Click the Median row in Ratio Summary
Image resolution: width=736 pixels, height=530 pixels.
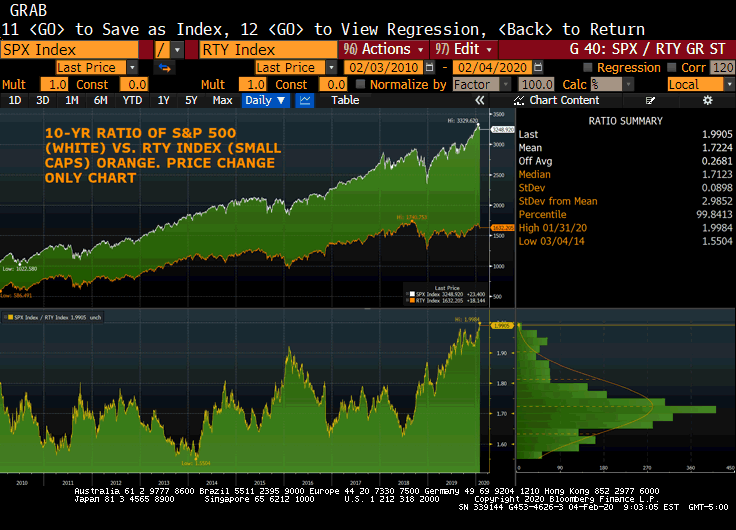pos(625,175)
